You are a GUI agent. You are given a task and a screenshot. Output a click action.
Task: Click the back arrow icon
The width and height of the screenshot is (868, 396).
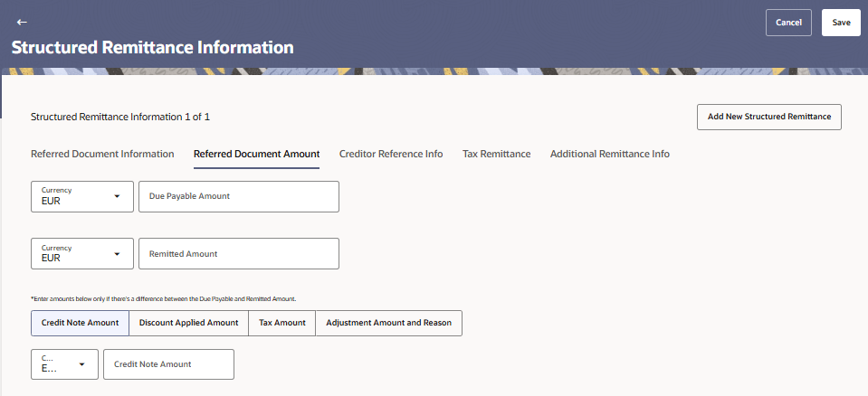22,22
